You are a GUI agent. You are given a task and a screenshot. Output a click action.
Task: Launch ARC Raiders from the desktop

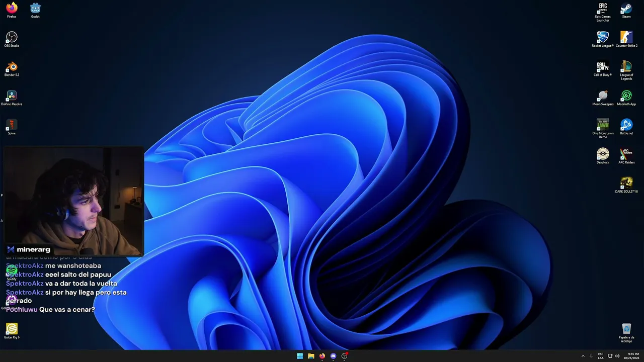pyautogui.click(x=626, y=156)
